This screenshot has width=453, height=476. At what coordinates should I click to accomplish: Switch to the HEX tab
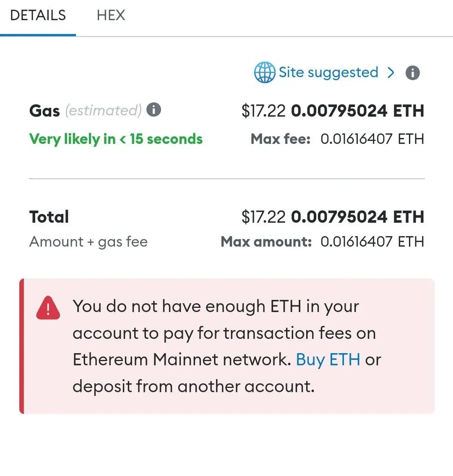click(111, 15)
